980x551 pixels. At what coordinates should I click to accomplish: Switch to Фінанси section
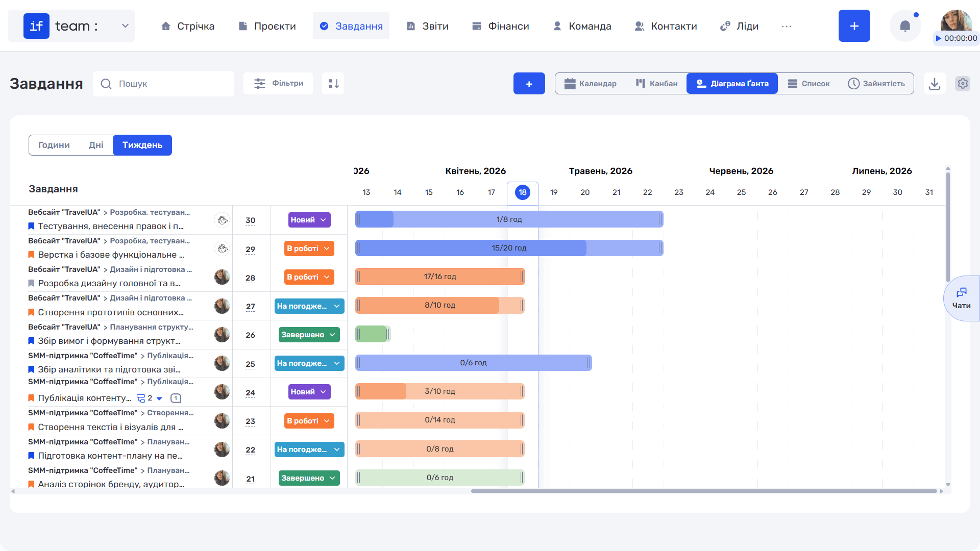coord(500,26)
